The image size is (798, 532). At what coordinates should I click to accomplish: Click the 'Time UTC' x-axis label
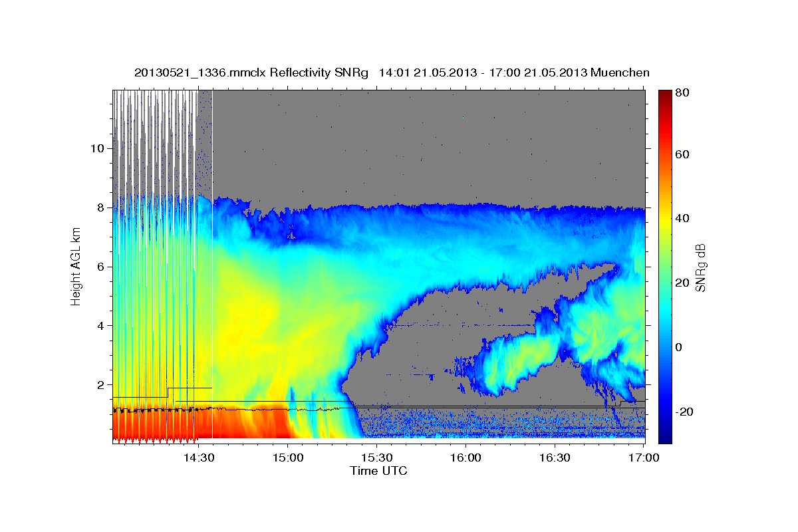coord(378,471)
